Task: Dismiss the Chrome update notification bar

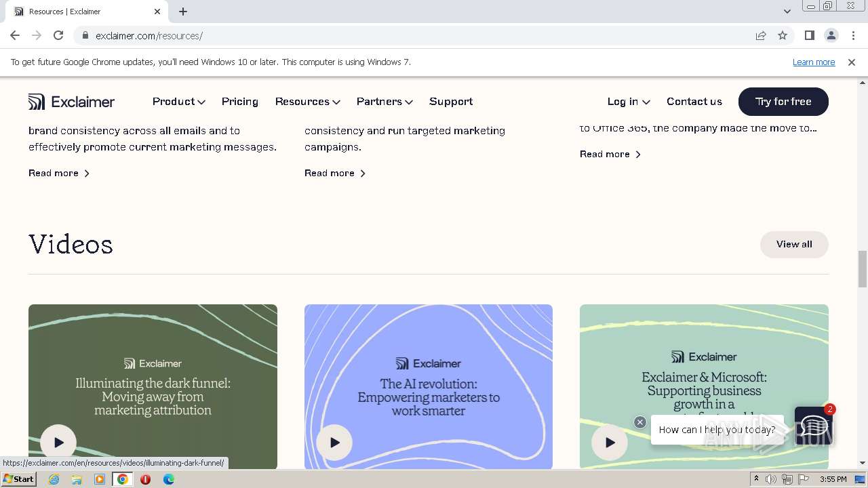Action: point(852,62)
